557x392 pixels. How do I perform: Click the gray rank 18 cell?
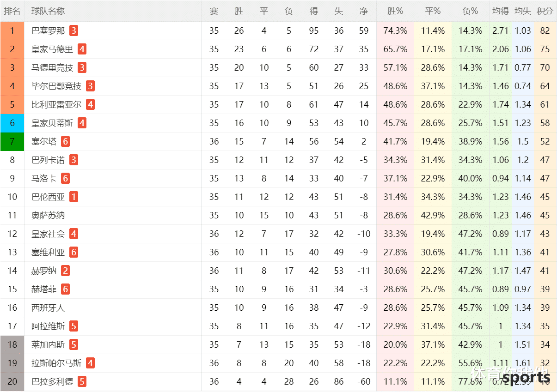(12, 345)
